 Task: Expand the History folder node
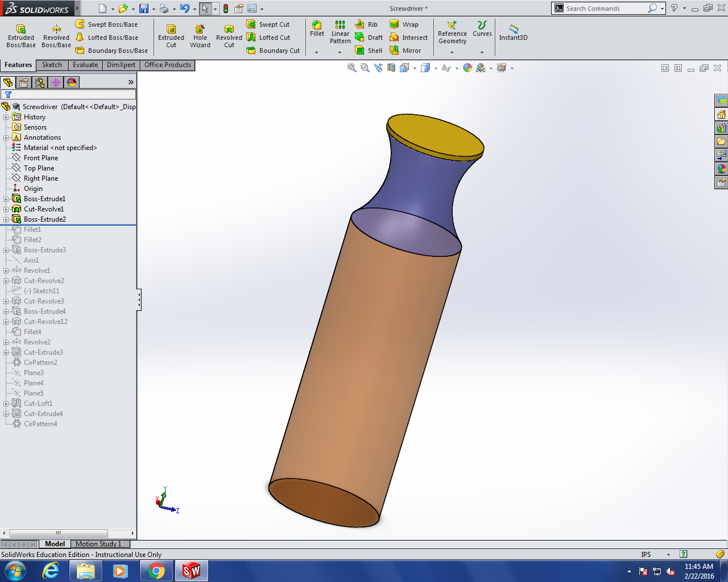tap(6, 117)
